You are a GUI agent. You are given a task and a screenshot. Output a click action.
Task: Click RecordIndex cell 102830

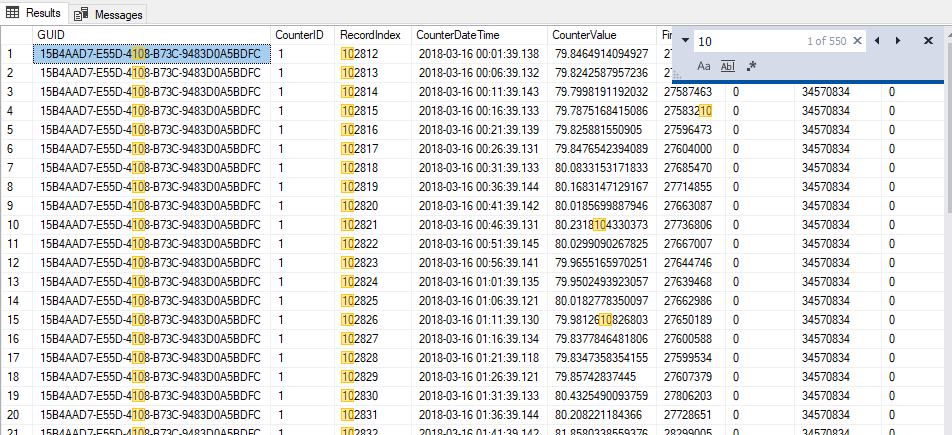[372, 396]
